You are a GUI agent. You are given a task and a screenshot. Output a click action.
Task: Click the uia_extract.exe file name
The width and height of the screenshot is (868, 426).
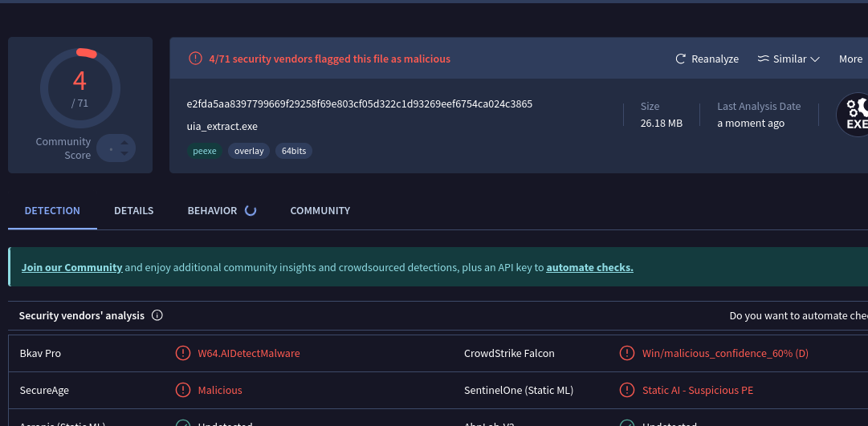(222, 127)
